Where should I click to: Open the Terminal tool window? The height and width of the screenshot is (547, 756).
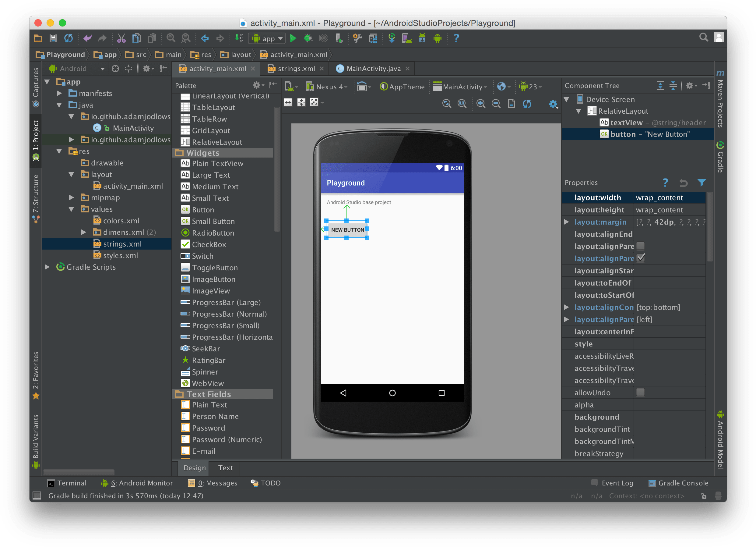67,483
